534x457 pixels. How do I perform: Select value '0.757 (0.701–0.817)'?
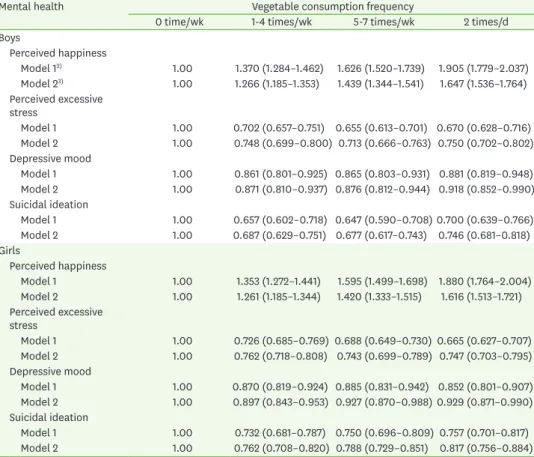[x=484, y=433]
